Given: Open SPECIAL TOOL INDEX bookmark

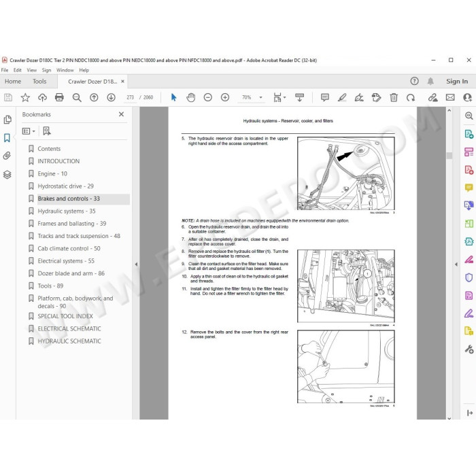Looking at the screenshot, I should click(65, 316).
